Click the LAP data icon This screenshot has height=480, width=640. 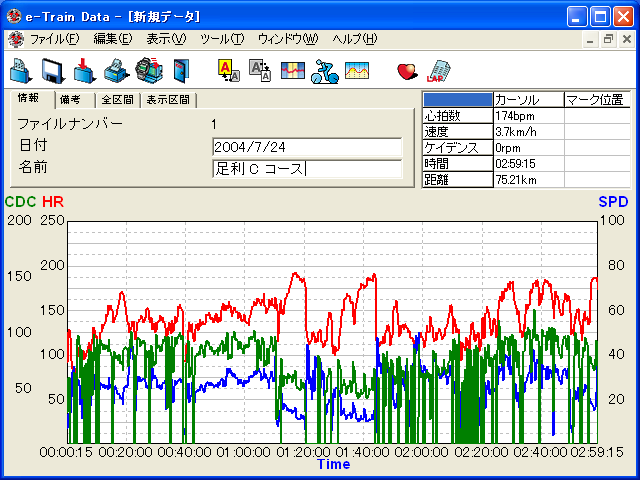point(437,70)
